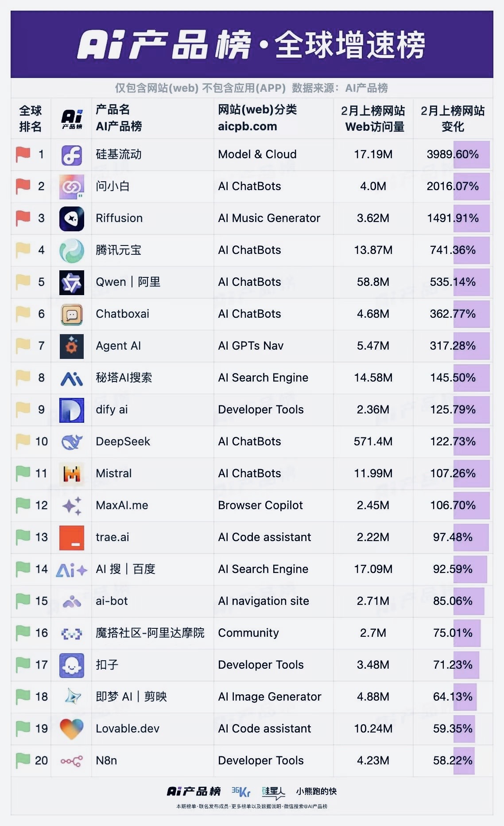Click the red flag beside rank 1
This screenshot has width=504, height=826.
coord(23,155)
